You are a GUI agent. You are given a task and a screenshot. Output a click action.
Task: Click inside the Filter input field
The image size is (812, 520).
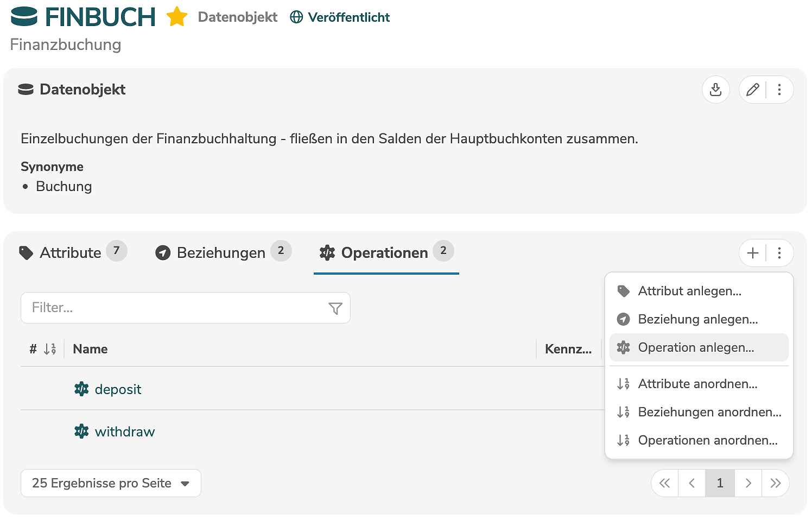[163, 308]
